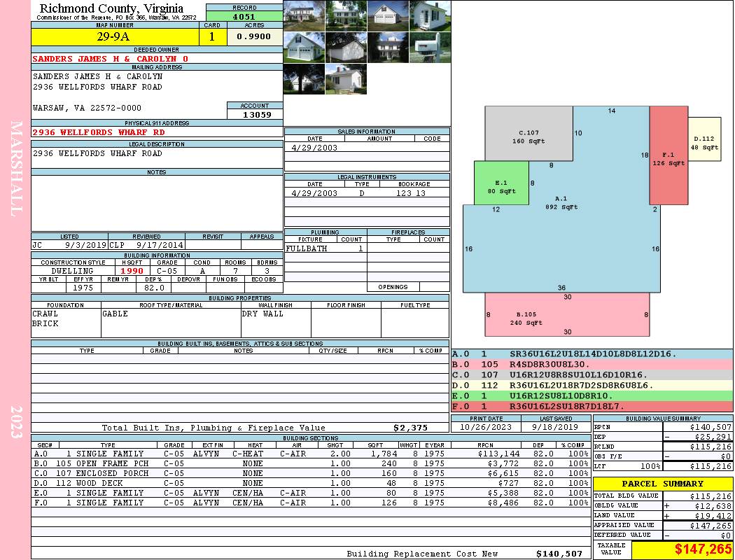735x560 pixels.
Task: Select the account number 13059 field
Action: 255,114
